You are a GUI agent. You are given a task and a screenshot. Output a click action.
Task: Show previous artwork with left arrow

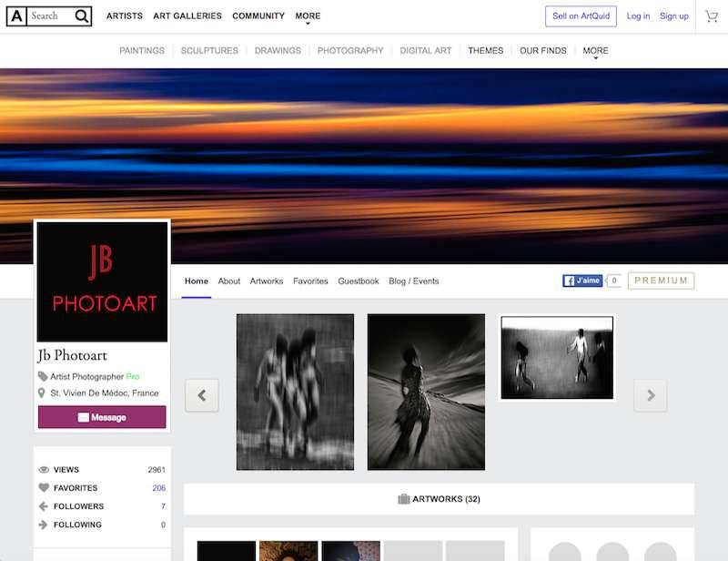click(202, 395)
